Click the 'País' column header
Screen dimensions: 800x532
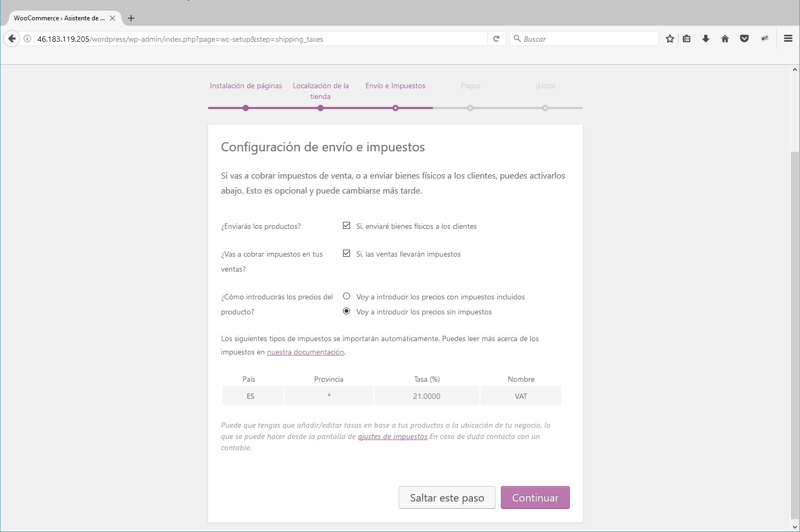pos(249,379)
